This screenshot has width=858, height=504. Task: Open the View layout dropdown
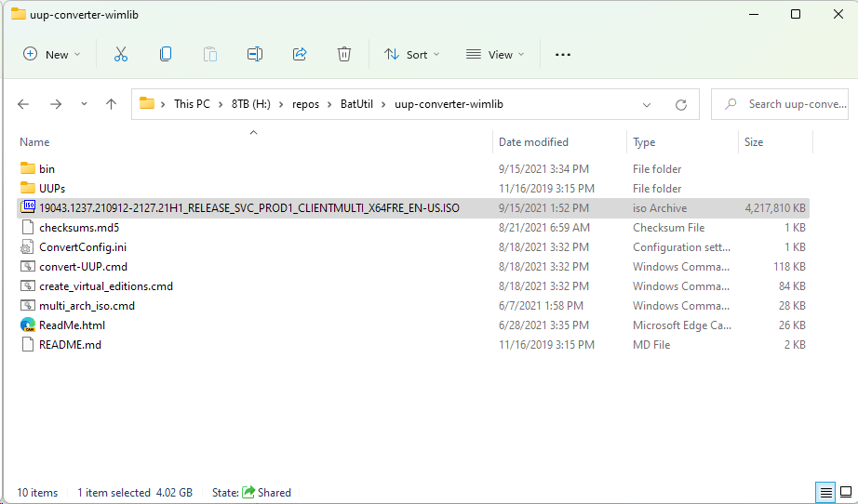pyautogui.click(x=495, y=55)
